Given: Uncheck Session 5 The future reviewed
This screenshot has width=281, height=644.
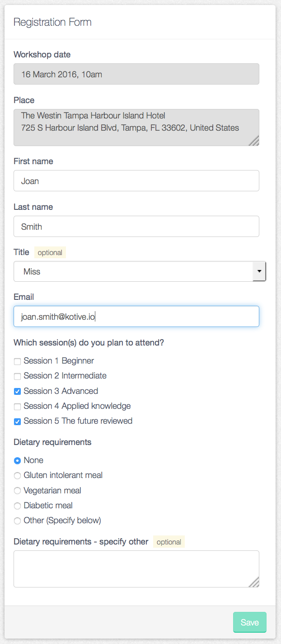Looking at the screenshot, I should (x=17, y=421).
